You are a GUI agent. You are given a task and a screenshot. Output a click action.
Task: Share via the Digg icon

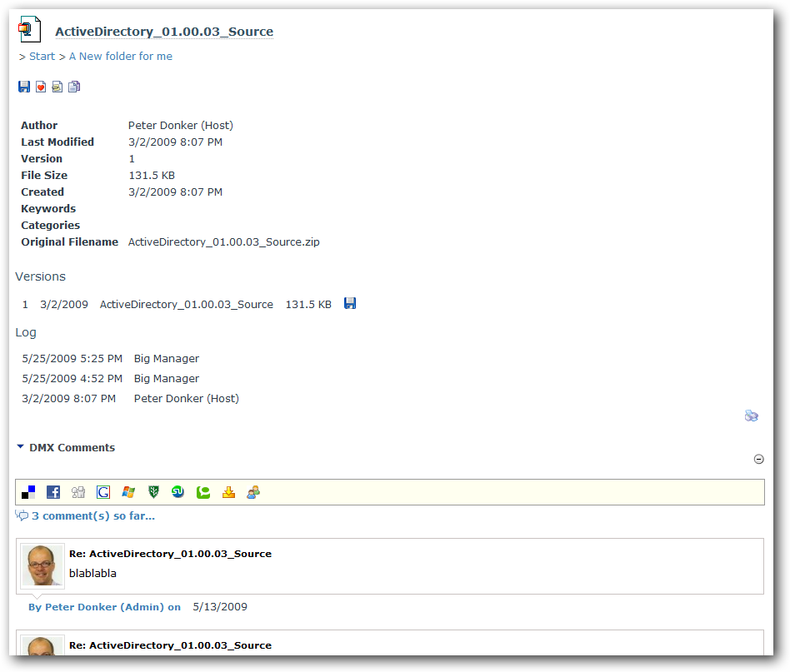coord(78,492)
